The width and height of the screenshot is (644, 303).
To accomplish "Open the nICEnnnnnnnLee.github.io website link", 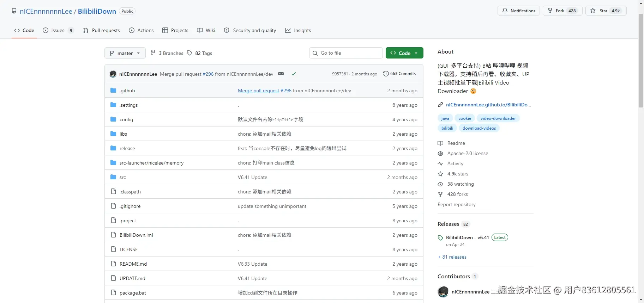I will 488,105.
